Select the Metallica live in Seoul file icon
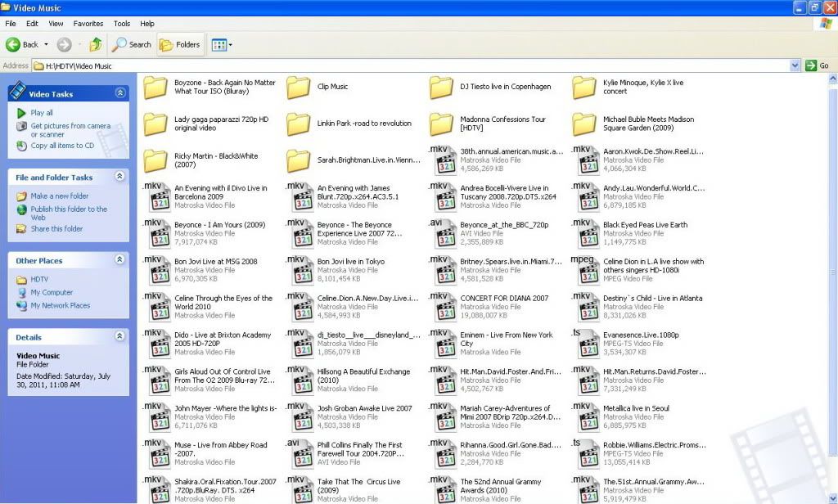The width and height of the screenshot is (838, 504). pyautogui.click(x=585, y=417)
